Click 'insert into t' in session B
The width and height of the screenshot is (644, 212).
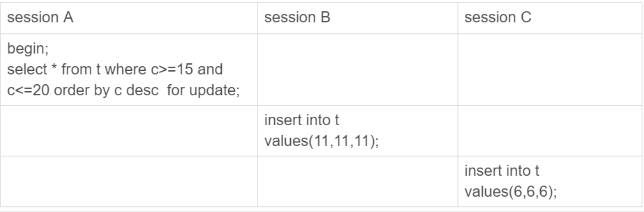click(x=293, y=122)
